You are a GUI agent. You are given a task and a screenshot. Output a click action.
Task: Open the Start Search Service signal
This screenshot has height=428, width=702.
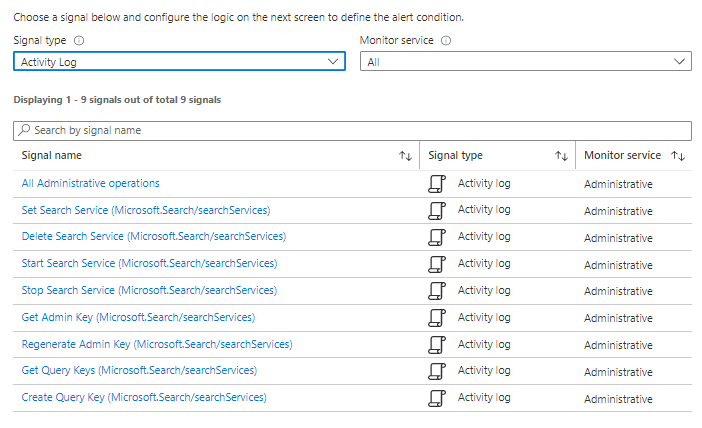(149, 264)
